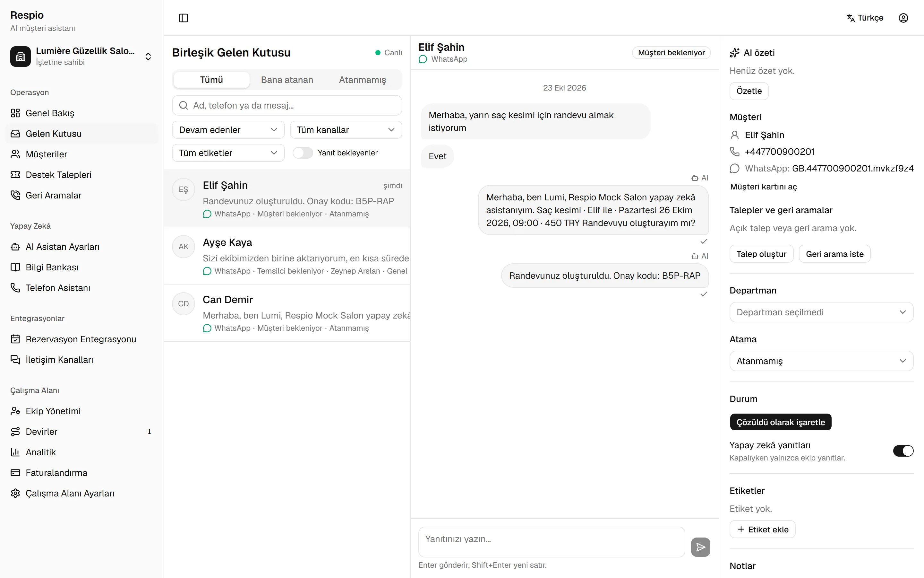Open the Devam edenler status dropdown
This screenshot has width=924, height=578.
[228, 130]
